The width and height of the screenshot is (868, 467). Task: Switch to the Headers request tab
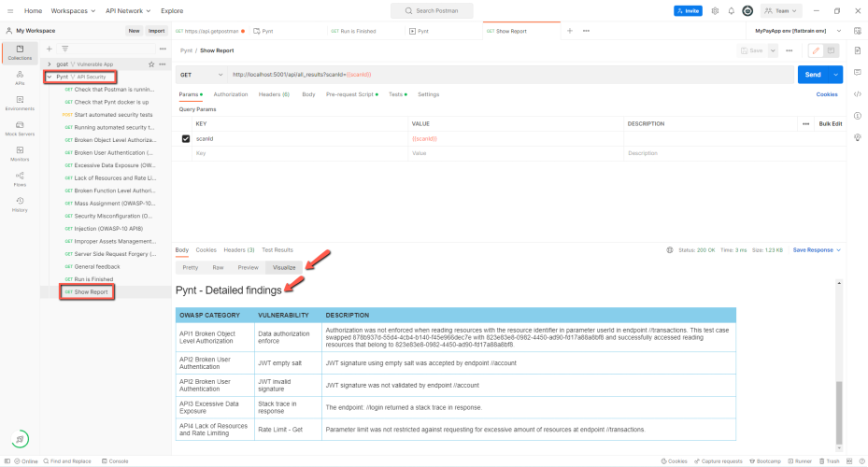(274, 94)
